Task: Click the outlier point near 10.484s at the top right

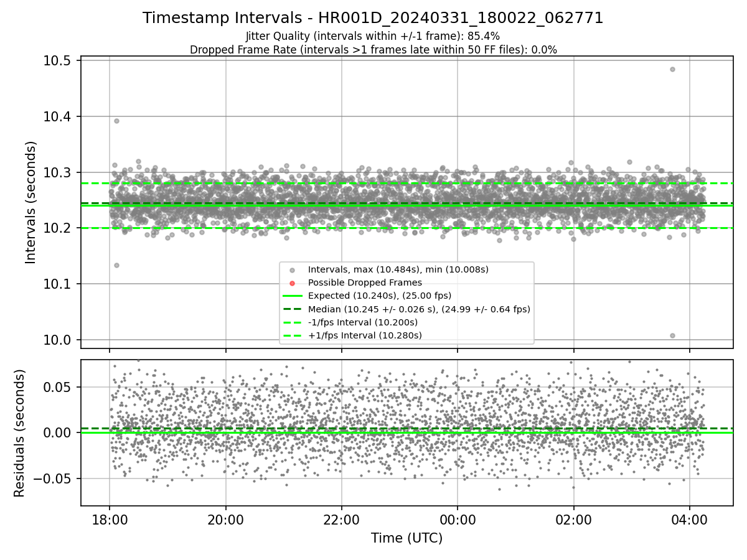Action: click(672, 69)
